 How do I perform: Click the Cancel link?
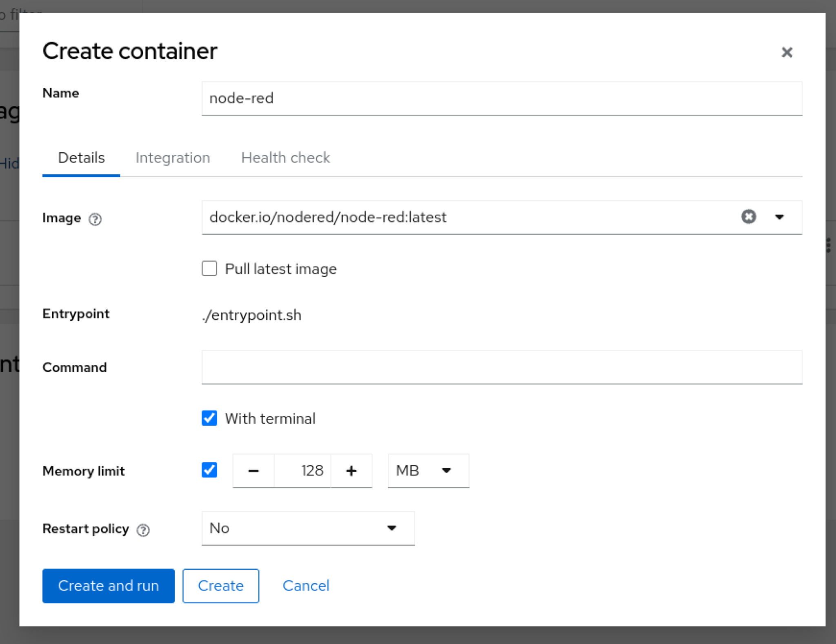306,586
